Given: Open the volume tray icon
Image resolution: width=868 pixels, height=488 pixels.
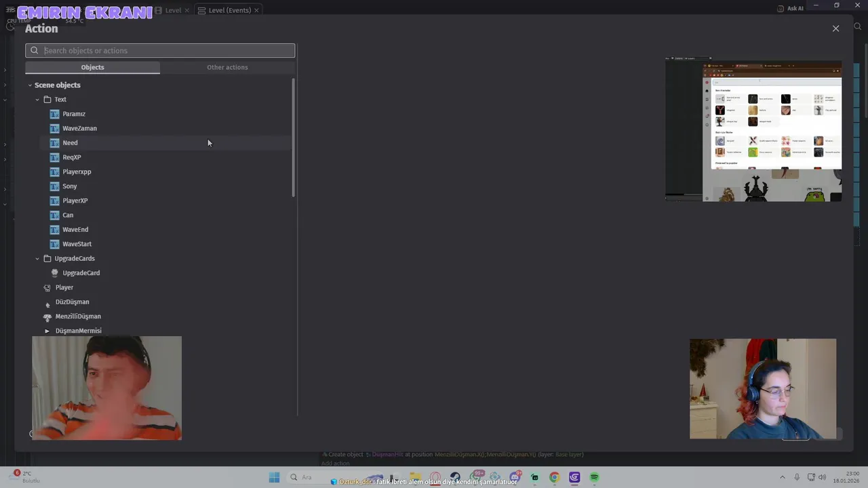Looking at the screenshot, I should coord(823,477).
